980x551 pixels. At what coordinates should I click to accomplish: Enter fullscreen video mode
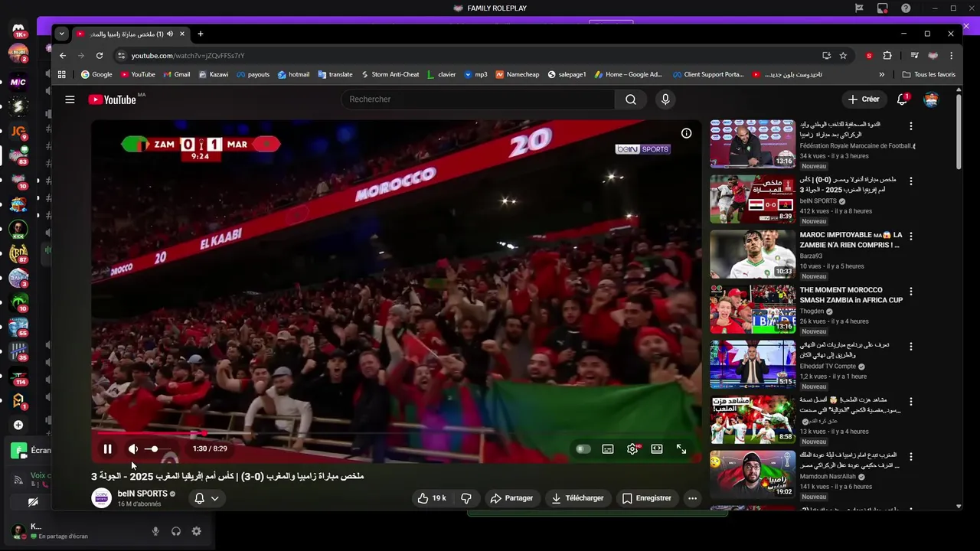[681, 449]
